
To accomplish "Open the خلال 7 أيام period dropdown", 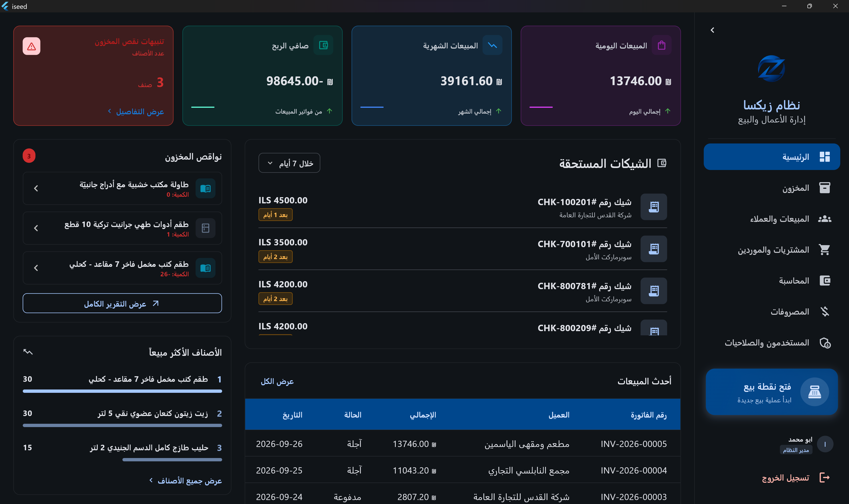I will tap(289, 163).
